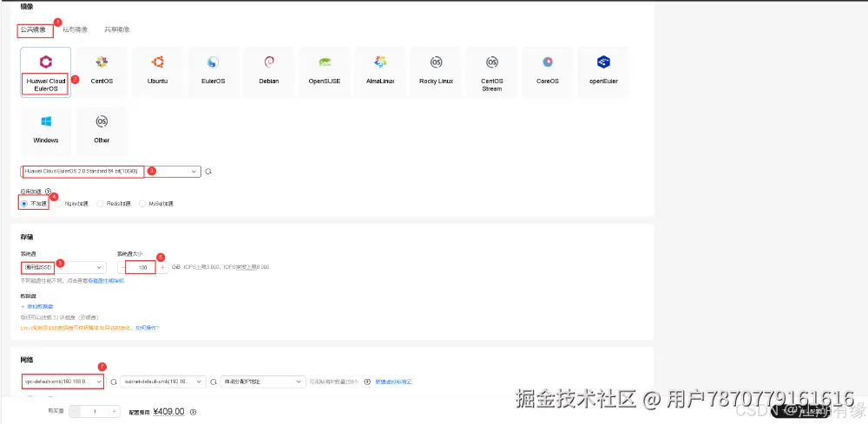
Task: Select the CentOS Stream image icon
Action: (x=491, y=62)
